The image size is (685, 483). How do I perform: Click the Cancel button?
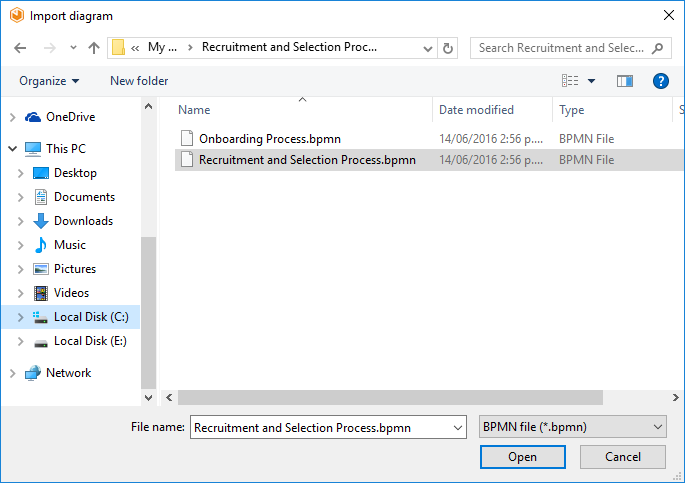tap(623, 457)
